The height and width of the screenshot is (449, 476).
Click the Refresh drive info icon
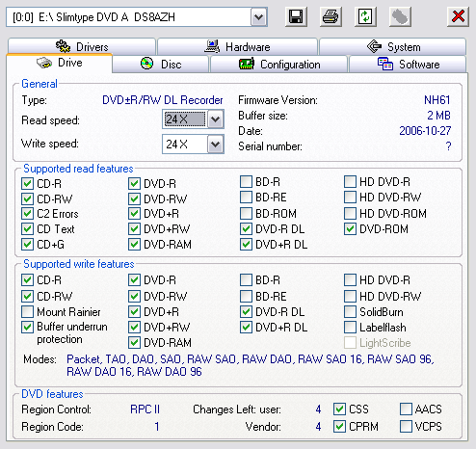pos(365,16)
